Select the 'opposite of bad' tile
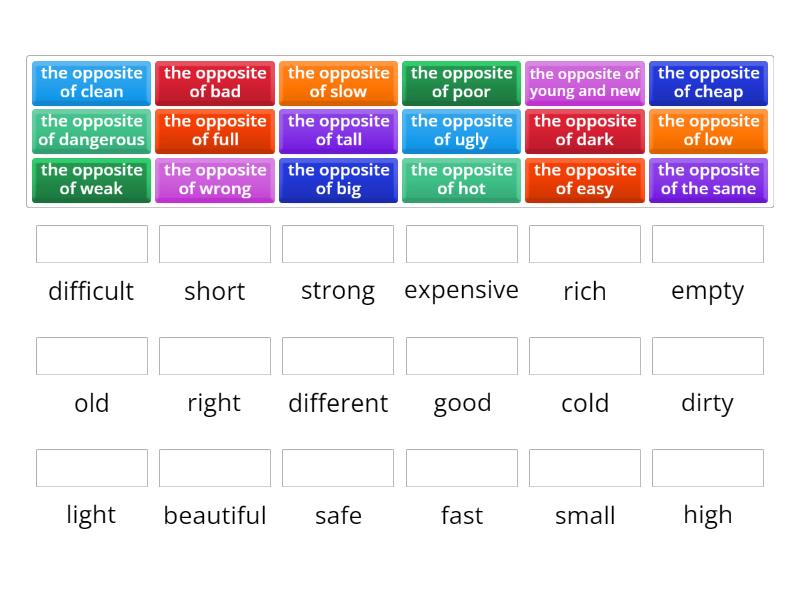This screenshot has height=600, width=800. (x=215, y=83)
